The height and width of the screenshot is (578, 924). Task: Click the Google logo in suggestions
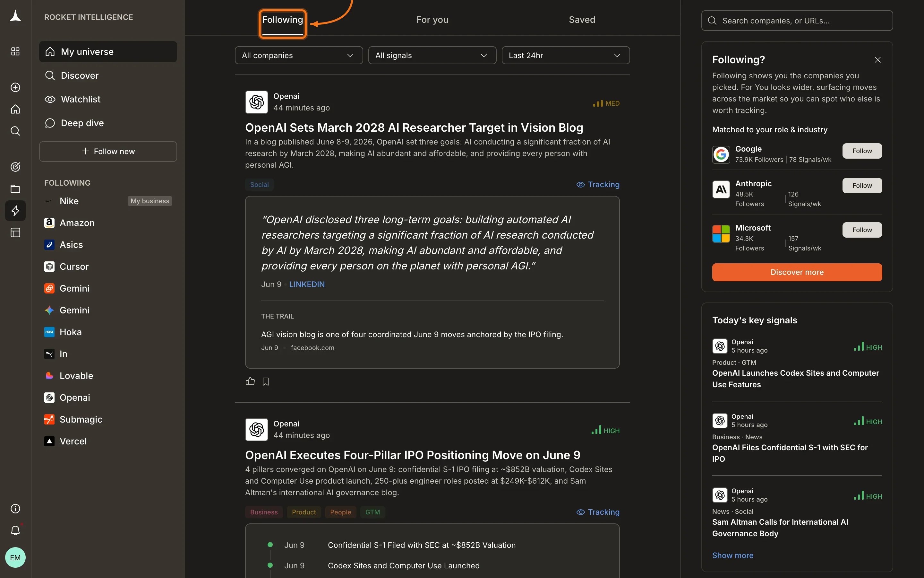pyautogui.click(x=721, y=154)
